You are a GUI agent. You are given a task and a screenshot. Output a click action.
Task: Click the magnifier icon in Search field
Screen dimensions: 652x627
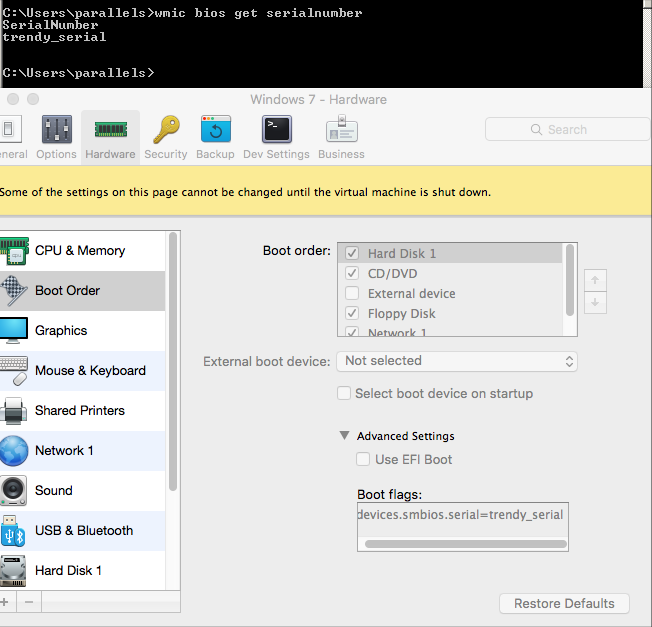pos(536,130)
